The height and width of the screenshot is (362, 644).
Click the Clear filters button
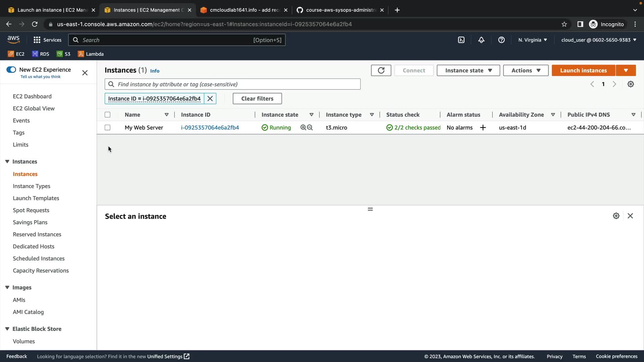tap(257, 99)
